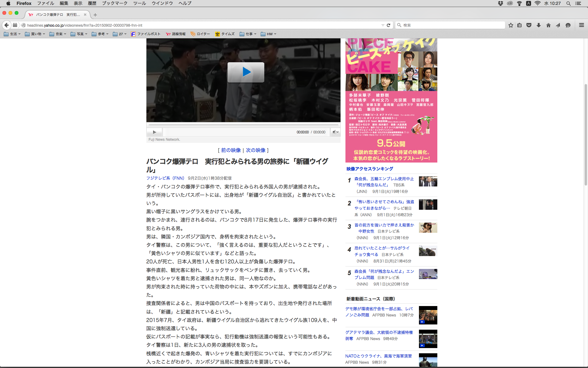Reload the current page
Image resolution: width=588 pixels, height=368 pixels.
389,25
